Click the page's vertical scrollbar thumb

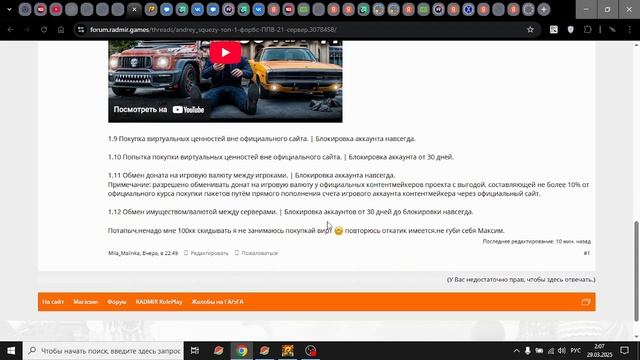[x=636, y=271]
